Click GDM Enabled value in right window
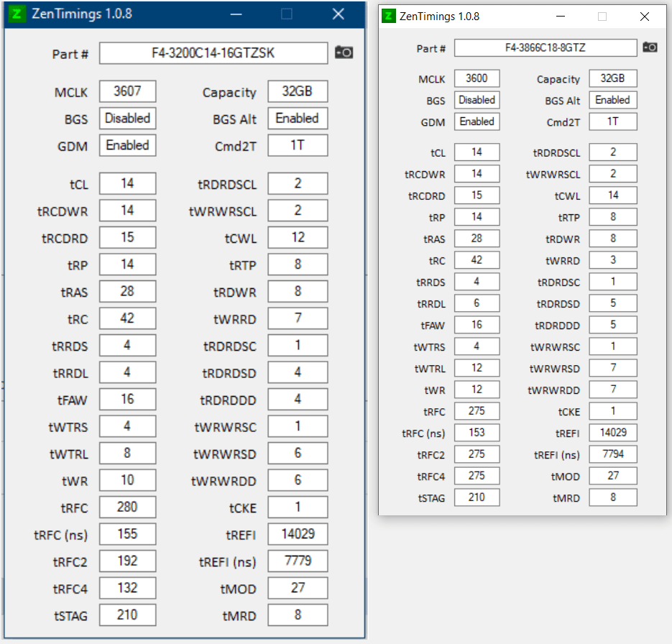Viewport: 672px width, 644px height. [477, 121]
